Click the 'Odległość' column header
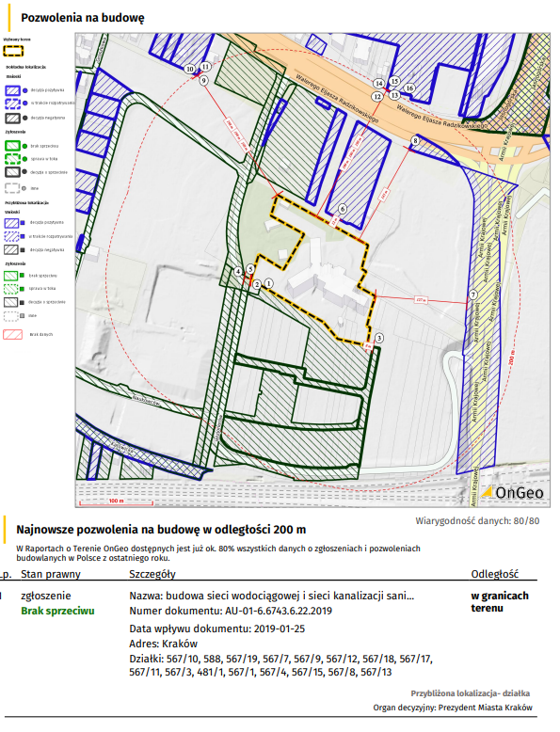The height and width of the screenshot is (732, 560). coord(495,574)
